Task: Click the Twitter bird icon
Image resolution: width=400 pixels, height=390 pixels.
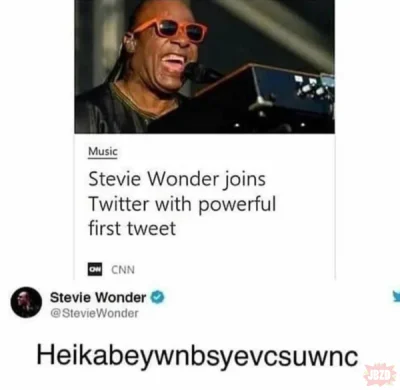Action: [x=396, y=296]
